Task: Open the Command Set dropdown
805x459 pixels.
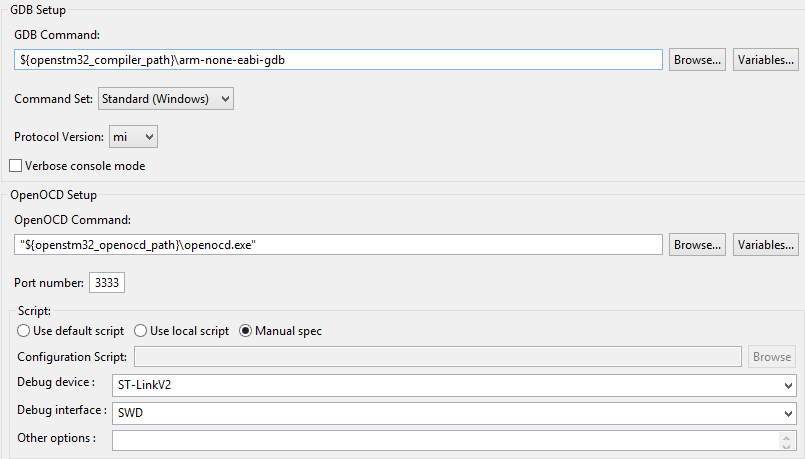Action: pyautogui.click(x=165, y=99)
